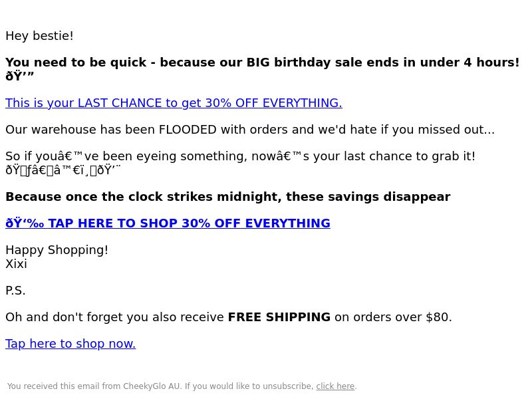Click the bold 'FREE SHIPPING' text
The image size is (532, 399).
279,317
